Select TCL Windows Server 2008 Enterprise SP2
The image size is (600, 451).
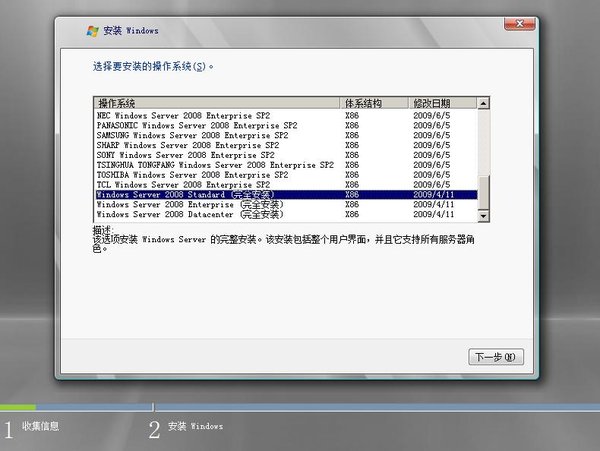286,185
